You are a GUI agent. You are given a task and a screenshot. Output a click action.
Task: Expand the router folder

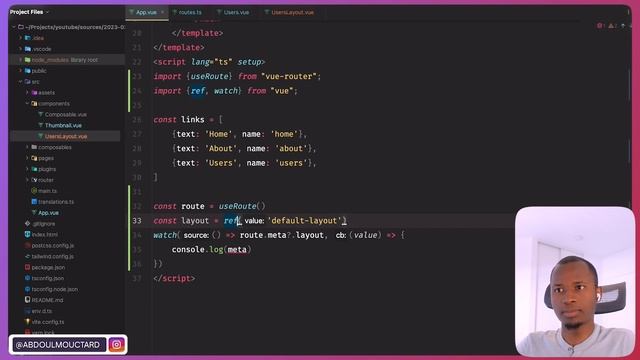click(27, 180)
